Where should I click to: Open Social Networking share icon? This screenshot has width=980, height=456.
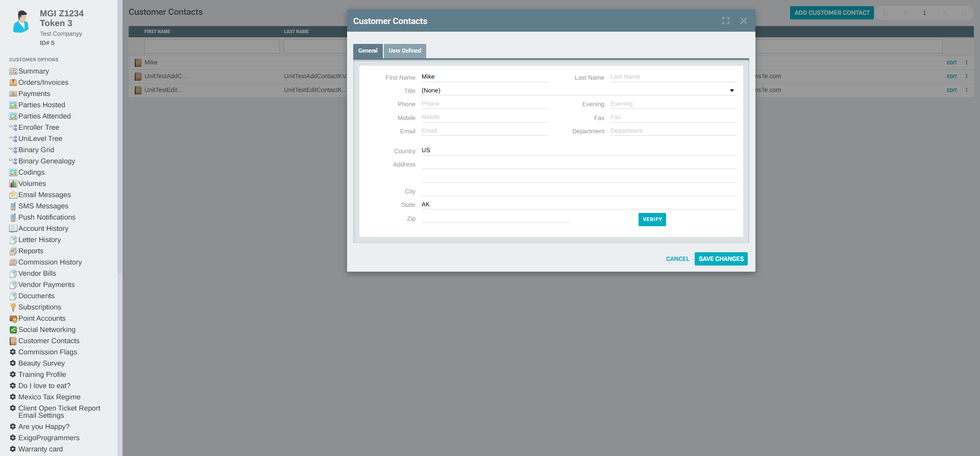pos(13,330)
